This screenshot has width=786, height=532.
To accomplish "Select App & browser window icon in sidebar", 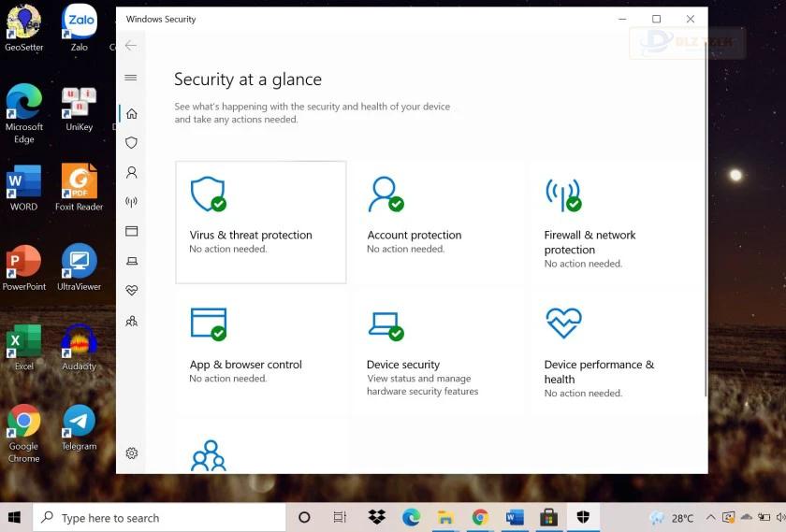I will point(131,231).
